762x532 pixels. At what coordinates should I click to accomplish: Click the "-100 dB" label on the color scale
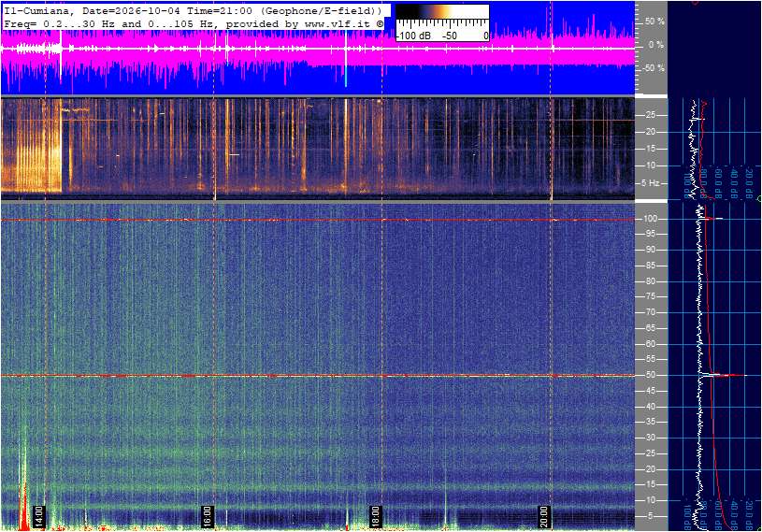(414, 36)
